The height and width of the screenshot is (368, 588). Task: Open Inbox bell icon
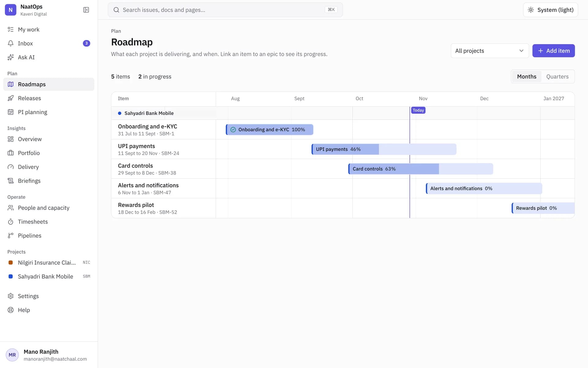coord(11,43)
